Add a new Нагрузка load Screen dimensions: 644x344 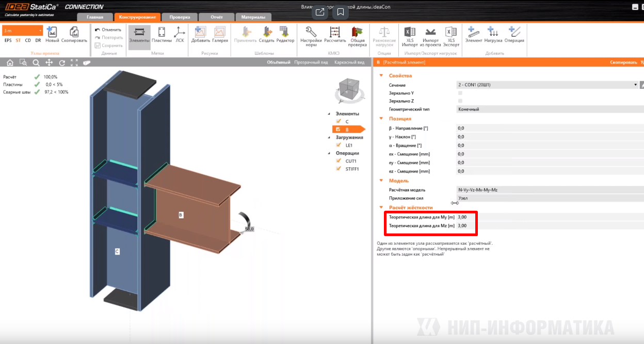pyautogui.click(x=493, y=35)
